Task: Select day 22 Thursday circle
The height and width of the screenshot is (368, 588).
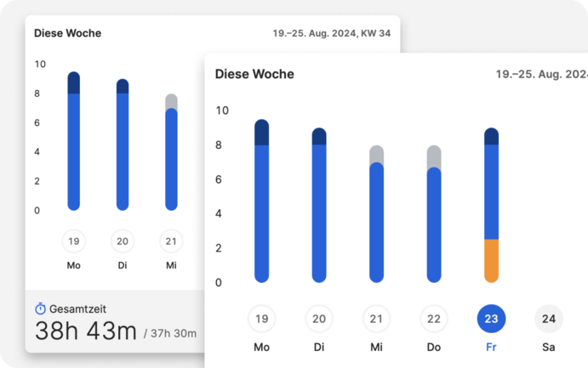Action: pos(434,320)
